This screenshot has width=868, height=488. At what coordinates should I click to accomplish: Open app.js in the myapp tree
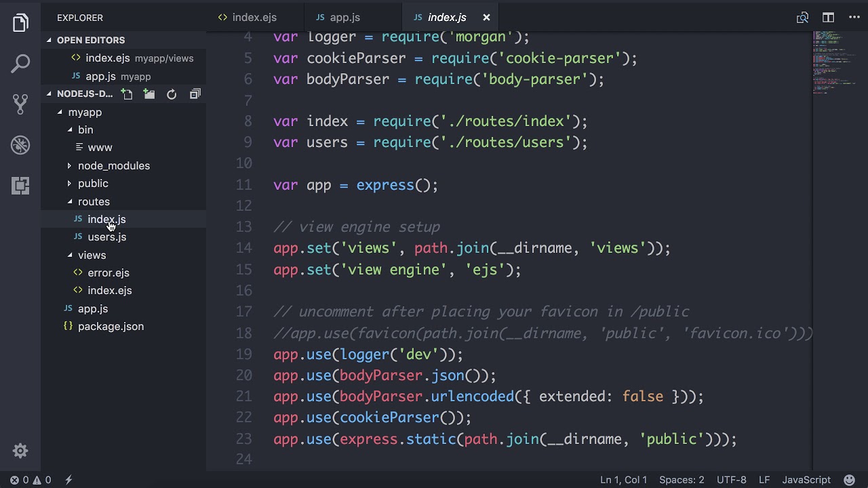coord(93,308)
